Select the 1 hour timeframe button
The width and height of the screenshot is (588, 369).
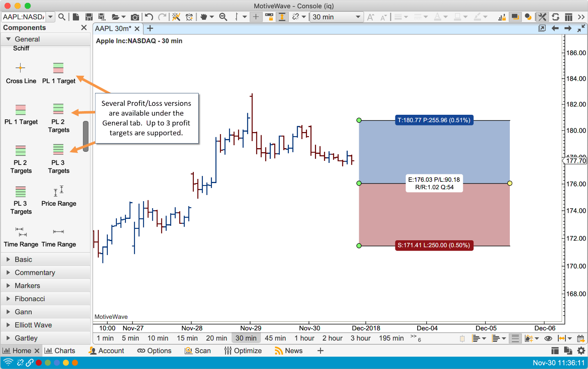tap(304, 338)
